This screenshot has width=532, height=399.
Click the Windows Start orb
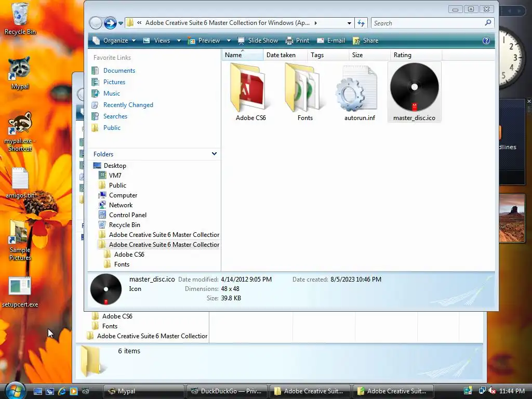(x=15, y=391)
